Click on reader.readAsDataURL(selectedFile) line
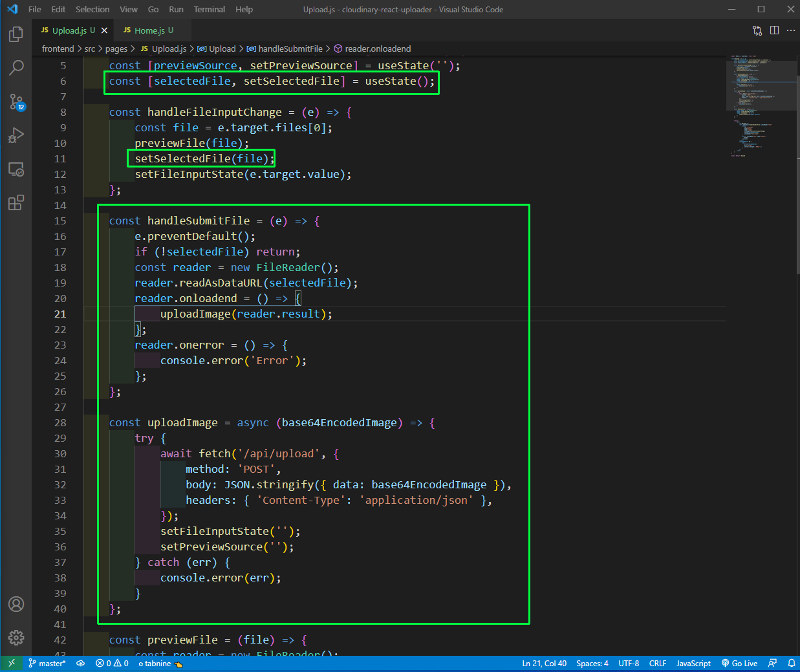Image resolution: width=800 pixels, height=672 pixels. pos(246,283)
